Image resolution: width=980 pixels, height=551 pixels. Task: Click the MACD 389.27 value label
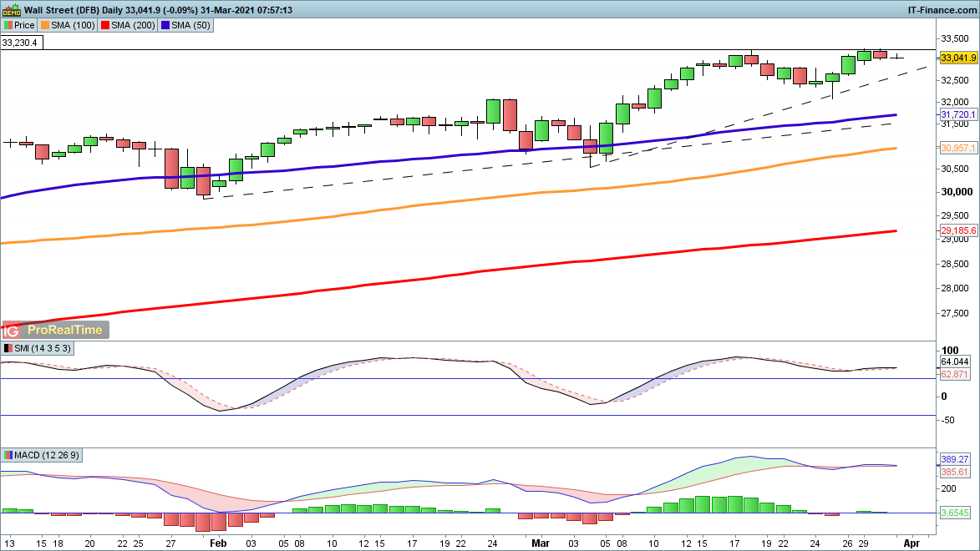coord(954,460)
